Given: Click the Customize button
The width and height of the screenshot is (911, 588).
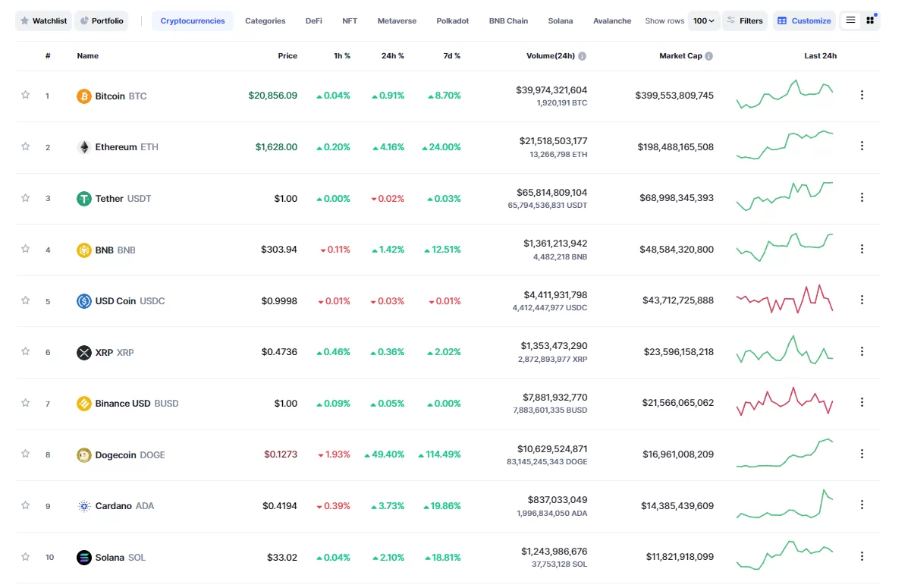Looking at the screenshot, I should (804, 21).
